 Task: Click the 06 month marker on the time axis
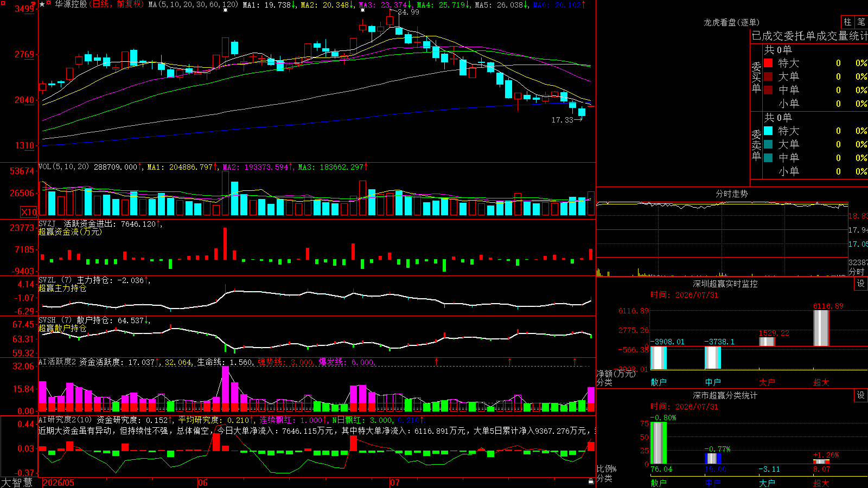pos(203,483)
